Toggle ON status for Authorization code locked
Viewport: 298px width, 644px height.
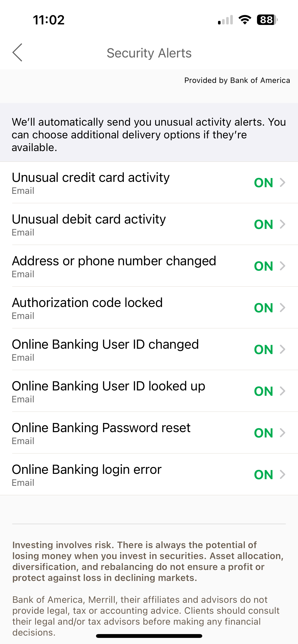point(263,308)
